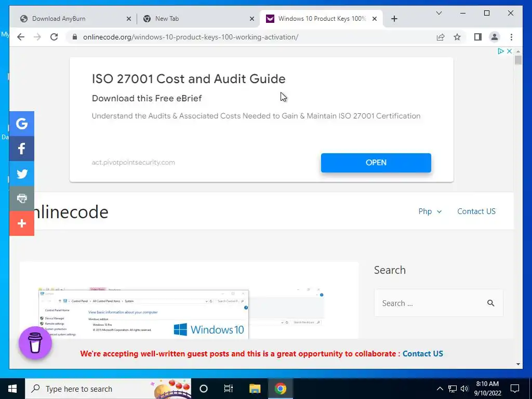Open File Explorer from the taskbar
532x399 pixels.
(x=255, y=389)
